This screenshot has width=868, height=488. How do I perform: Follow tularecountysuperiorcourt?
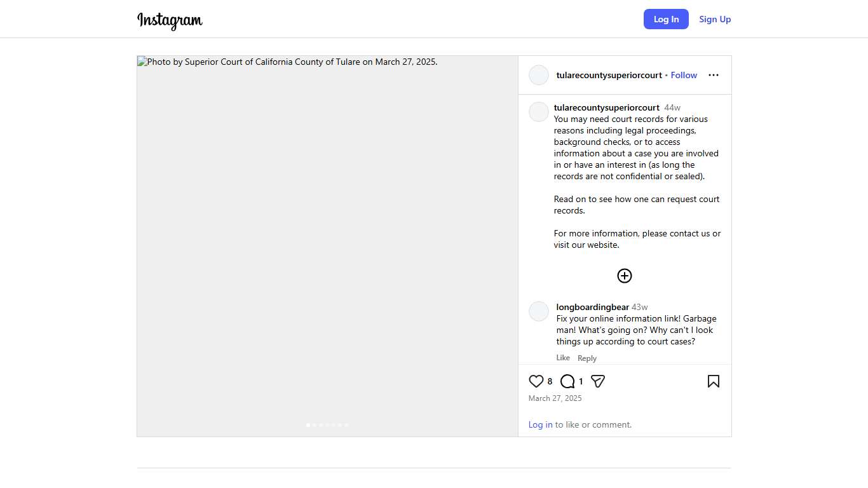pos(684,75)
